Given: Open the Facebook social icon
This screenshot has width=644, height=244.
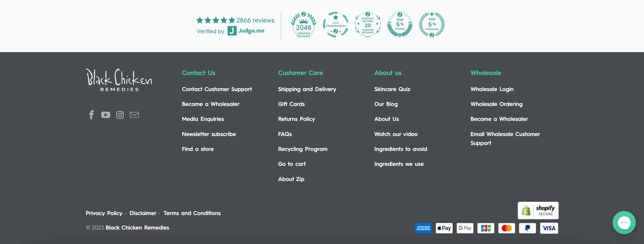Looking at the screenshot, I should [92, 115].
